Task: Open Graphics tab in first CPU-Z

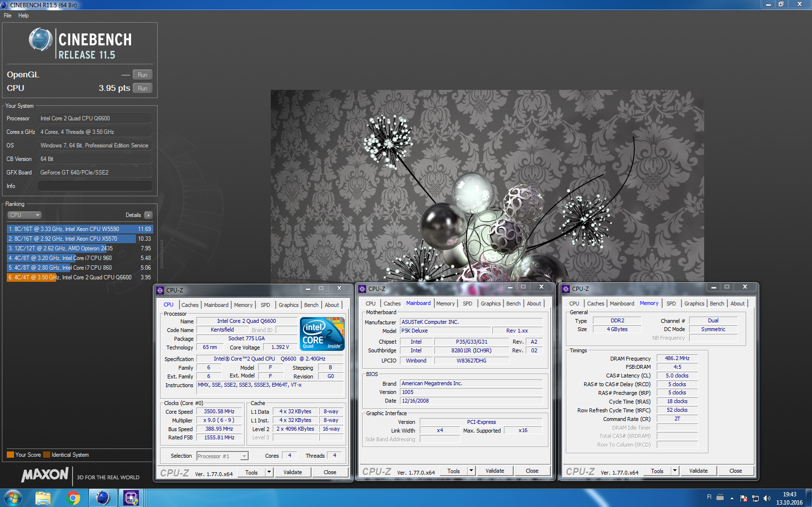Action: [x=289, y=305]
